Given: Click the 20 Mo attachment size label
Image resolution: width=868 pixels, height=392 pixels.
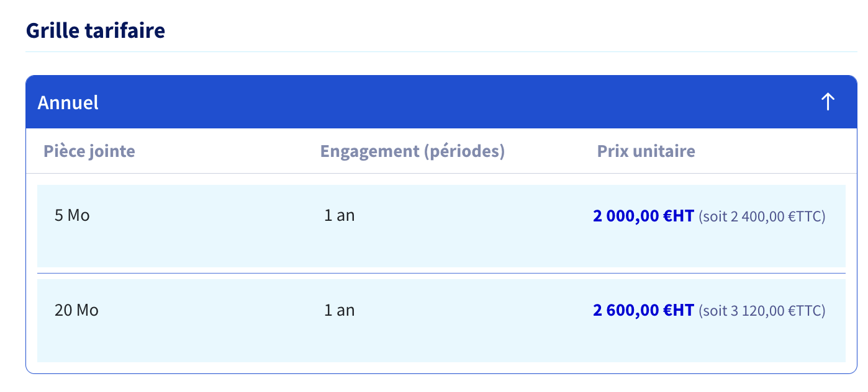Looking at the screenshot, I should [76, 310].
